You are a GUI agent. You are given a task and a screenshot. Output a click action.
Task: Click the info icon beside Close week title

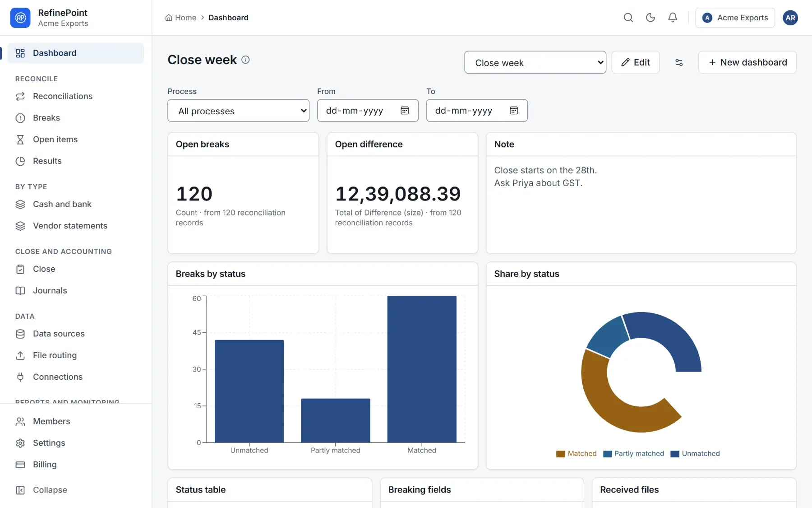(245, 60)
